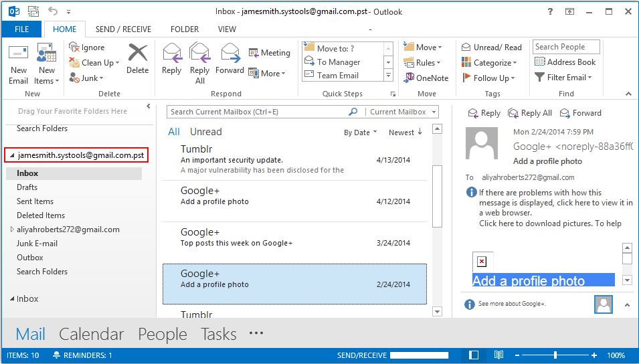Open Outlook Help question mark

(x=550, y=11)
